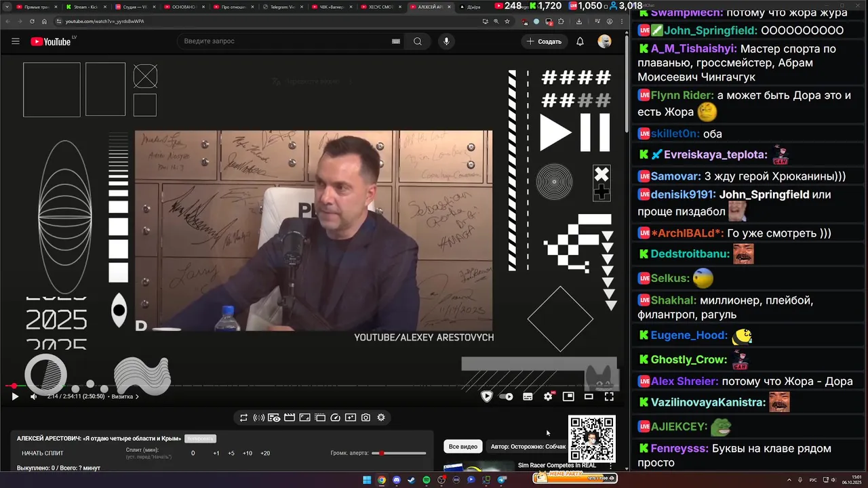Screen dimensions: 868x488
Task: Open the on-screen keyboard in search box
Action: click(396, 41)
